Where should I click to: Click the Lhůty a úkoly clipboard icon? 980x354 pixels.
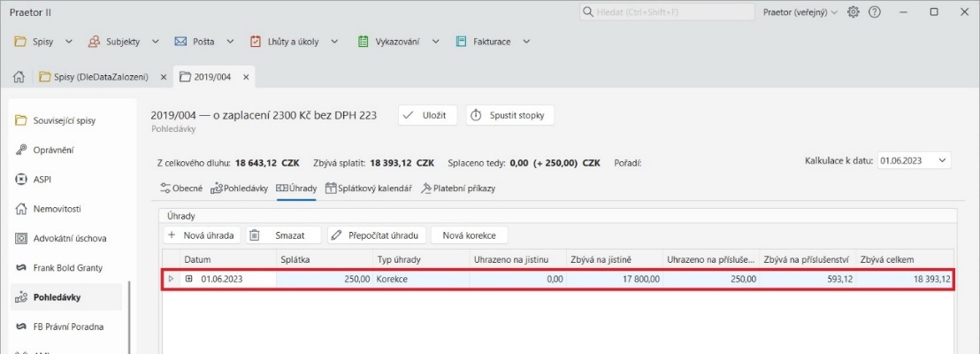(255, 42)
